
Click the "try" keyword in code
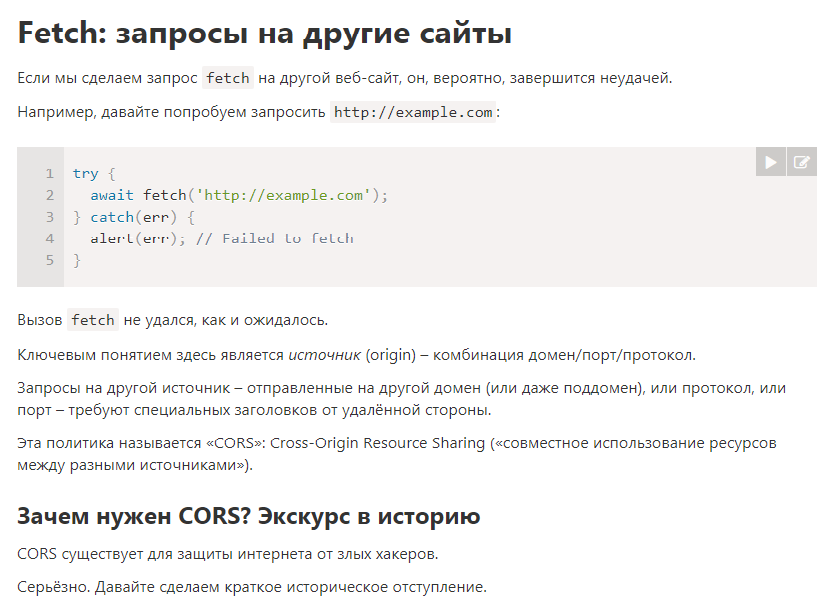(85, 173)
